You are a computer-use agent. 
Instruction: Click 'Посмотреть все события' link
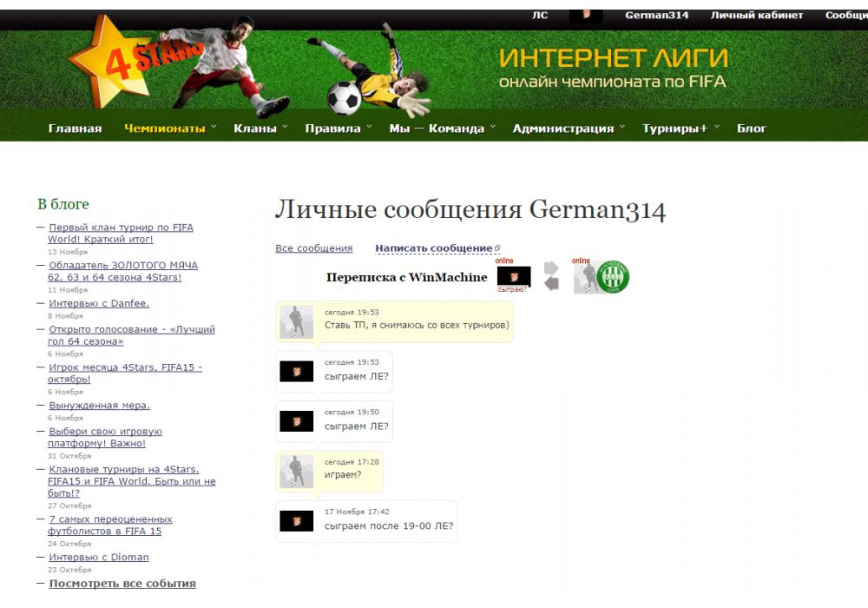(x=122, y=583)
